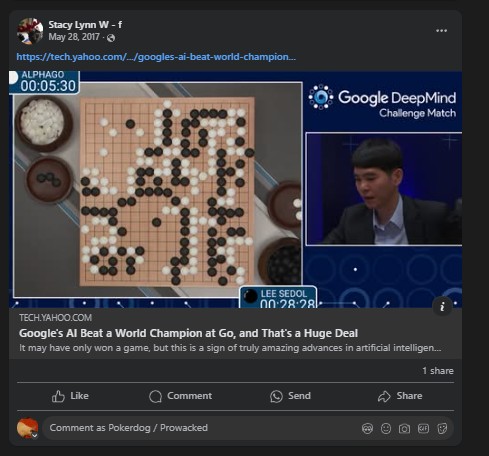Click the WhatsApp Send icon
The height and width of the screenshot is (456, 489).
point(276,396)
